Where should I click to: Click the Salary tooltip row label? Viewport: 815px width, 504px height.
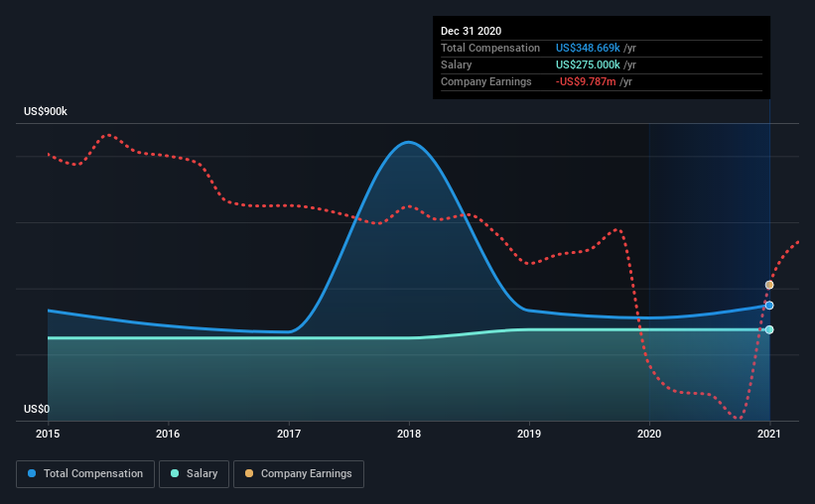[456, 64]
